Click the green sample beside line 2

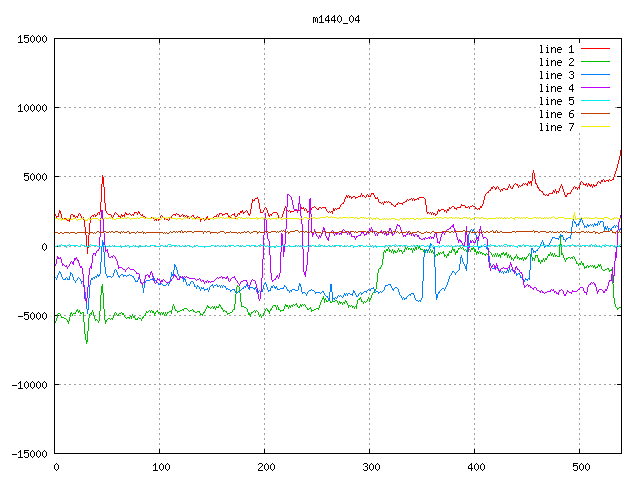pos(595,62)
